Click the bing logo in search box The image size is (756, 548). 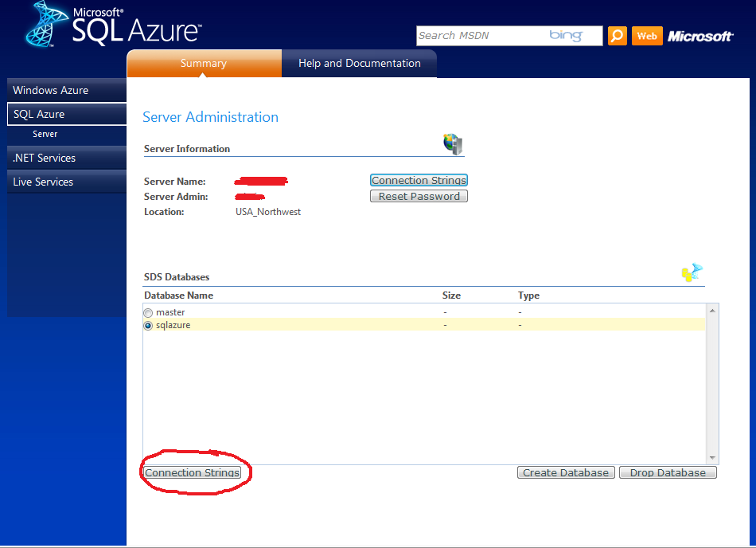coord(566,35)
